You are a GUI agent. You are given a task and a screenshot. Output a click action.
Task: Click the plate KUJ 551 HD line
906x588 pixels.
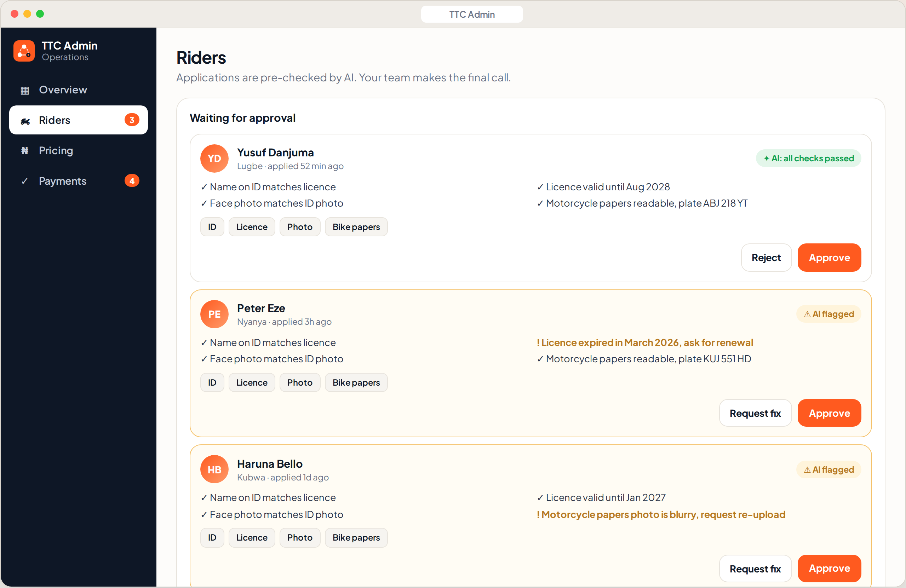click(x=644, y=359)
